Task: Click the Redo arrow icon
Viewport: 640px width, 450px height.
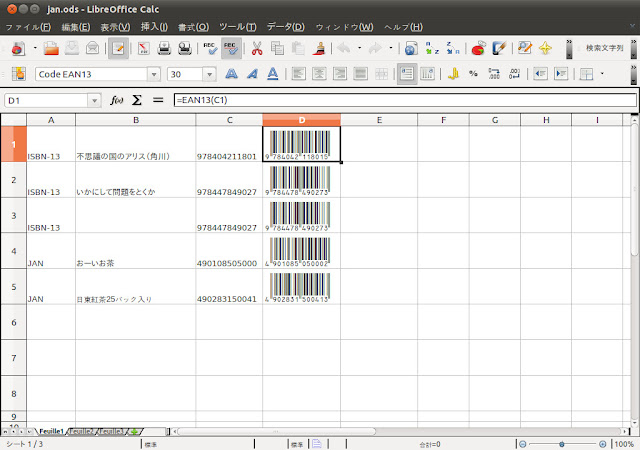Action: (375, 49)
